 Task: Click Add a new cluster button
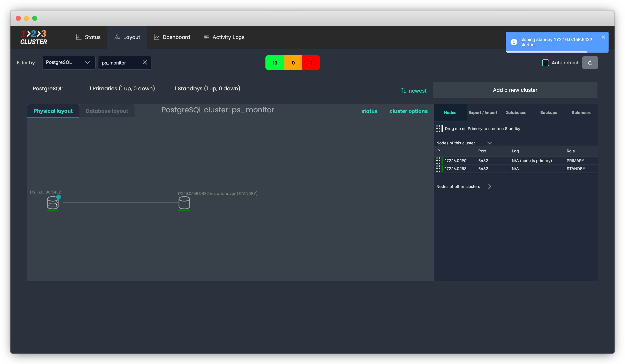[x=515, y=90]
